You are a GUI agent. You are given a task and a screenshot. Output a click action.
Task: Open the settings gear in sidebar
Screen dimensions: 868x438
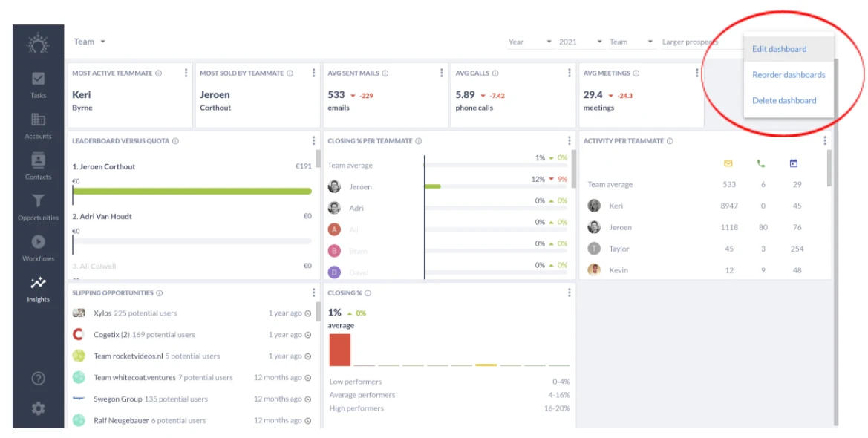click(x=38, y=408)
